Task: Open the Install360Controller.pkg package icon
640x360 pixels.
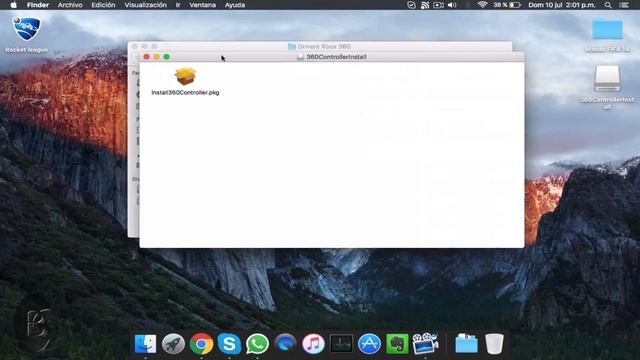Action: pyautogui.click(x=185, y=76)
